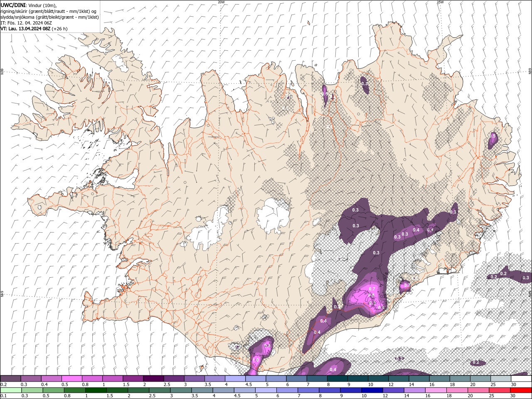Pick the pale green 0.1 rain swatch
Image resolution: width=532 pixels, height=399 pixels.
[11, 390]
